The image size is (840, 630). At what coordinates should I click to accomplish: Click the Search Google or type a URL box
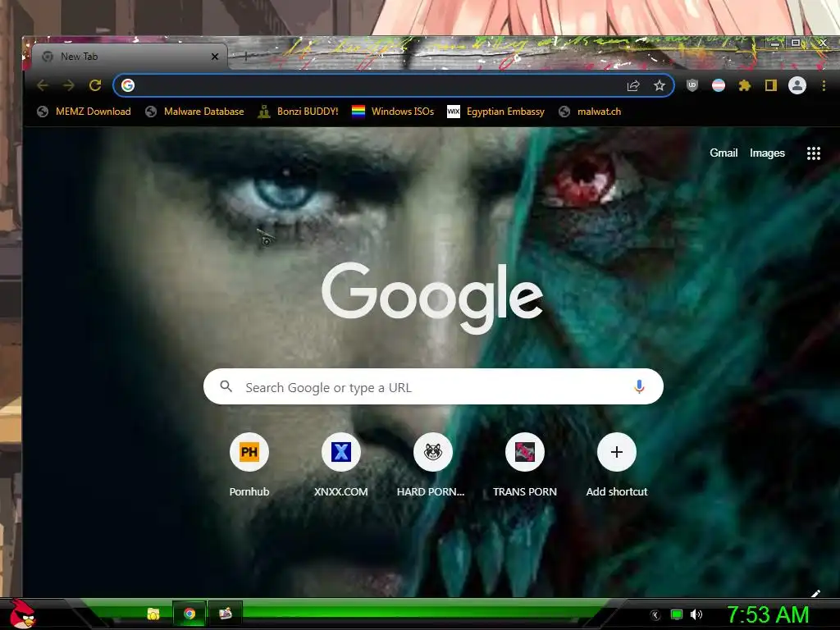(x=433, y=387)
